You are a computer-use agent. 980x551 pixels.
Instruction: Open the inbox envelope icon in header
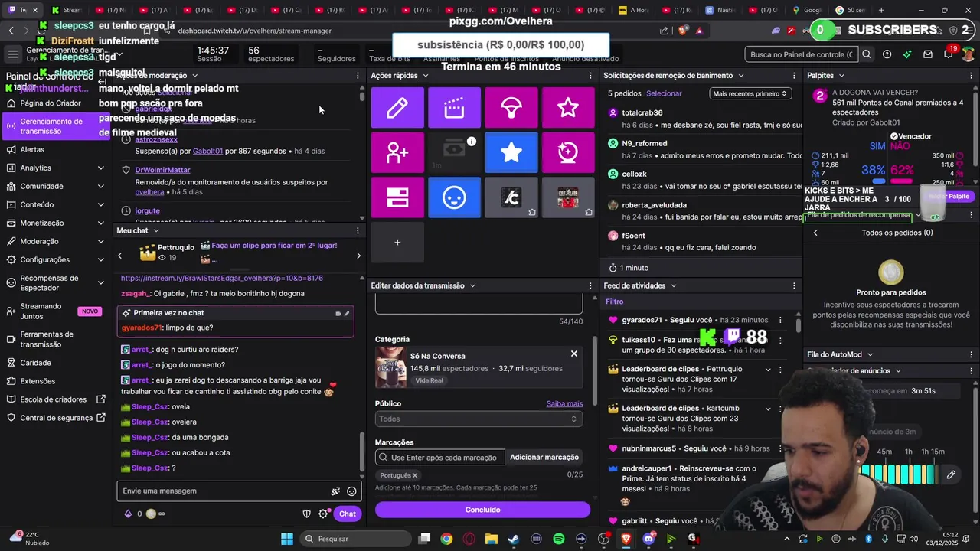point(928,54)
